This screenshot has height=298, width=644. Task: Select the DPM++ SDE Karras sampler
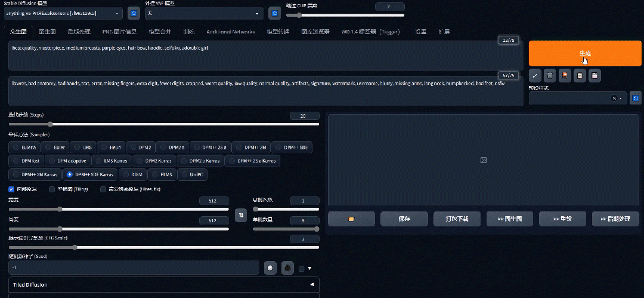(90, 174)
